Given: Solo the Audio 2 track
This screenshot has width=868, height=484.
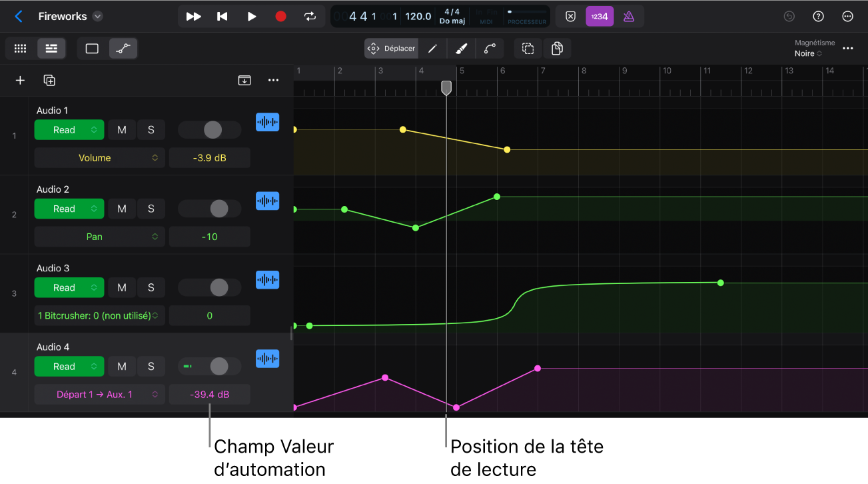Looking at the screenshot, I should coord(151,209).
